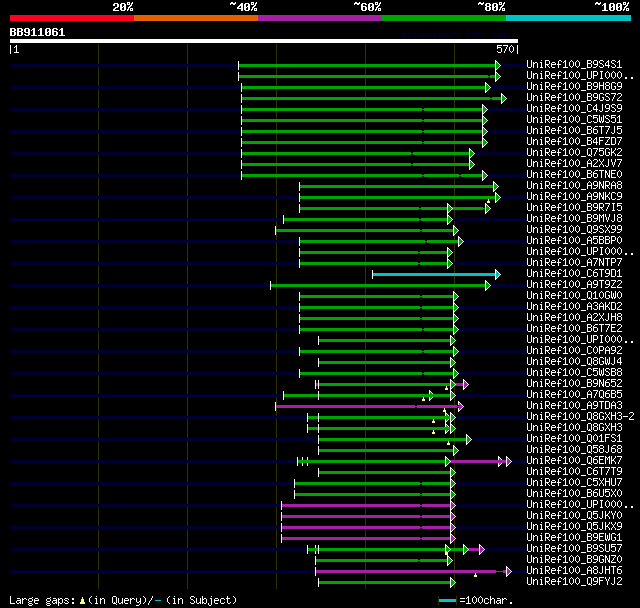640x608 pixels.
Task: Click the green alignment bar for UniRef100_A9T9Z2
Action: 378,285
